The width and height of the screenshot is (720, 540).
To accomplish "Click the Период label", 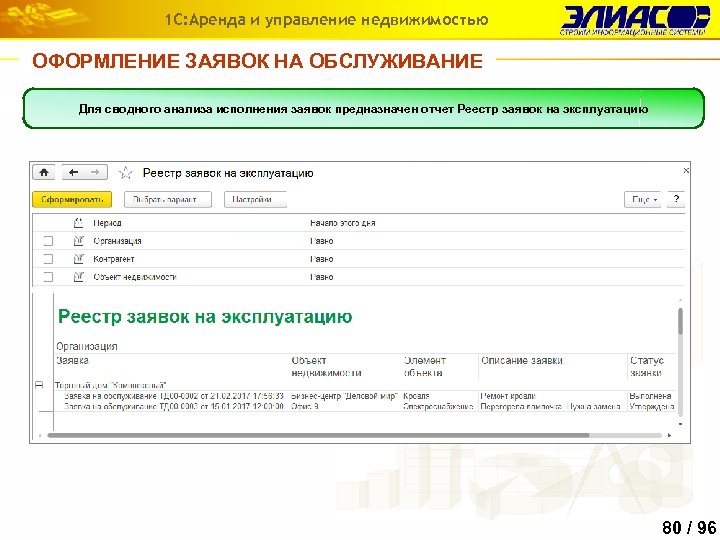I will click(x=107, y=223).
